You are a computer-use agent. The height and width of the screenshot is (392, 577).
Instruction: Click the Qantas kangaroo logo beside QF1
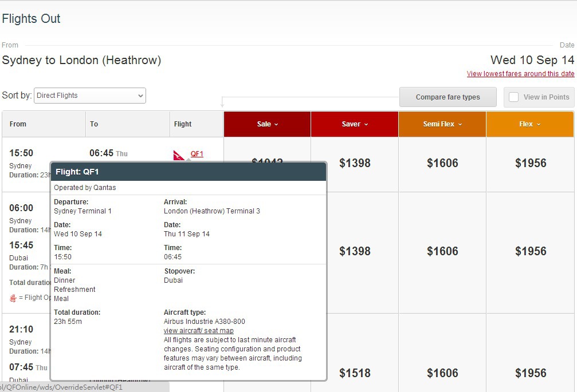179,155
